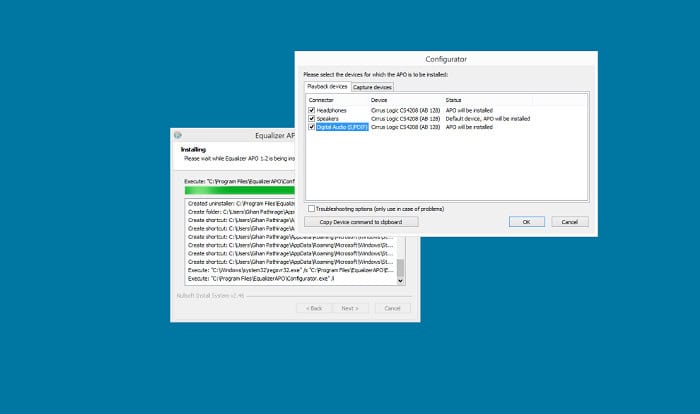Screen dimensions: 700x414
Task: Select the Playback devices tab
Action: pyautogui.click(x=327, y=87)
